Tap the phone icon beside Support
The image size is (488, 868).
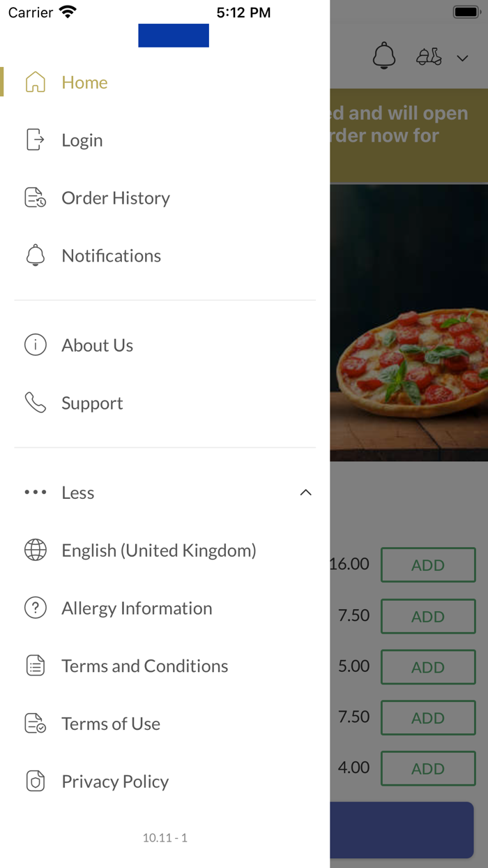tap(35, 403)
